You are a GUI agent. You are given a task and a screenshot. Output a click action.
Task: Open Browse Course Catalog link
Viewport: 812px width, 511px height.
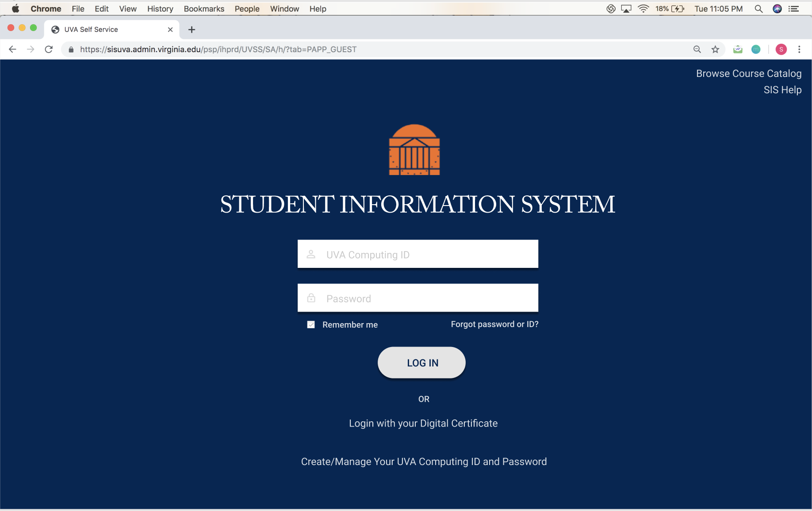tap(749, 73)
